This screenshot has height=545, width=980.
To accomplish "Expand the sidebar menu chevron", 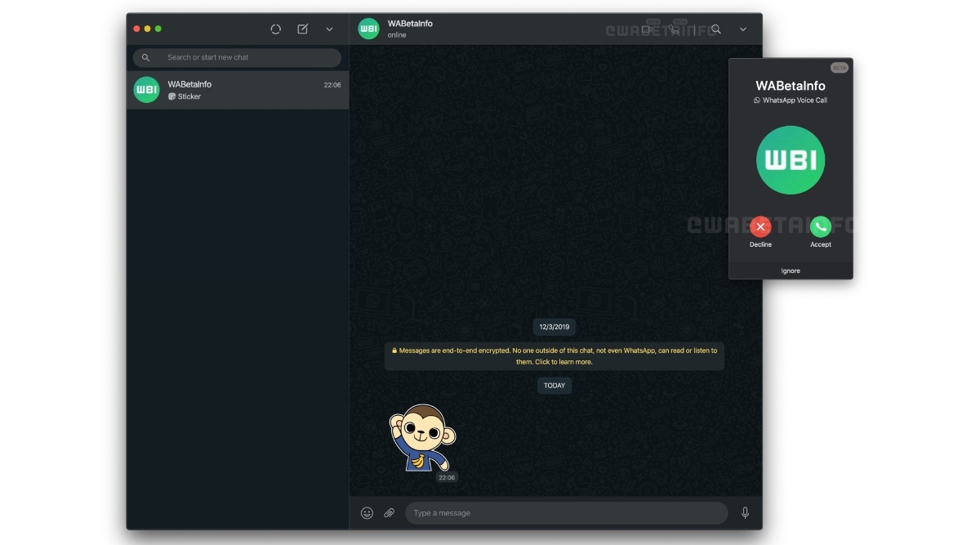I will [329, 29].
